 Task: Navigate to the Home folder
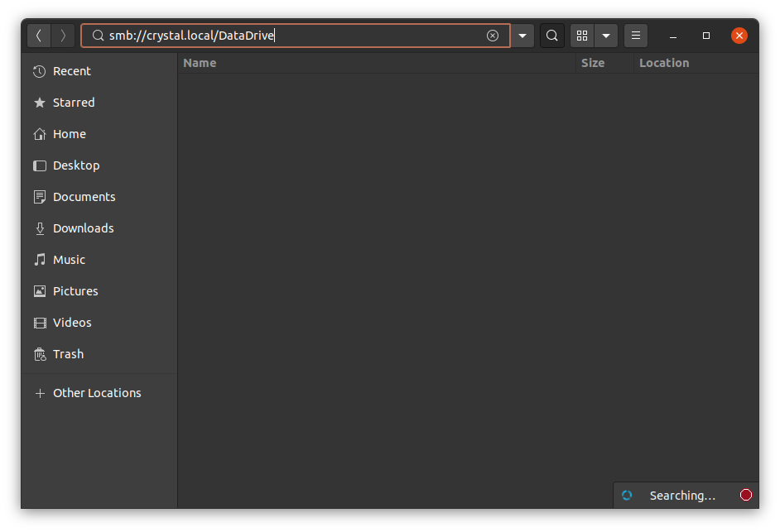click(70, 134)
